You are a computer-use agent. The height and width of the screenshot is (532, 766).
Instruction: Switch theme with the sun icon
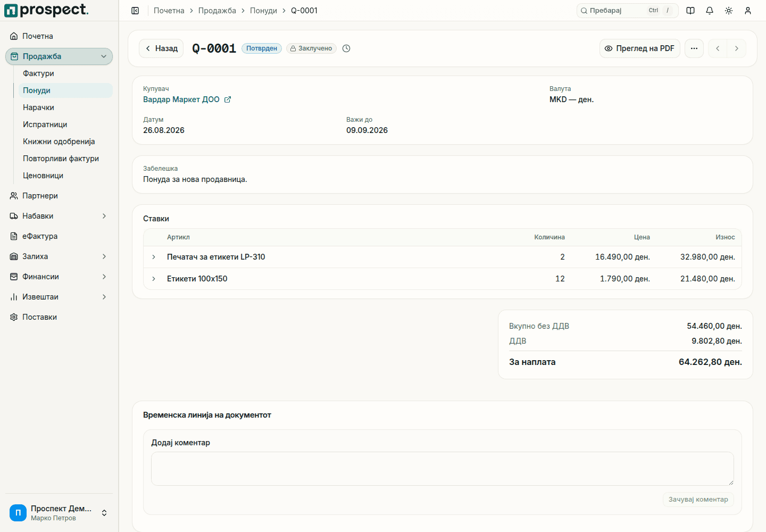729,11
